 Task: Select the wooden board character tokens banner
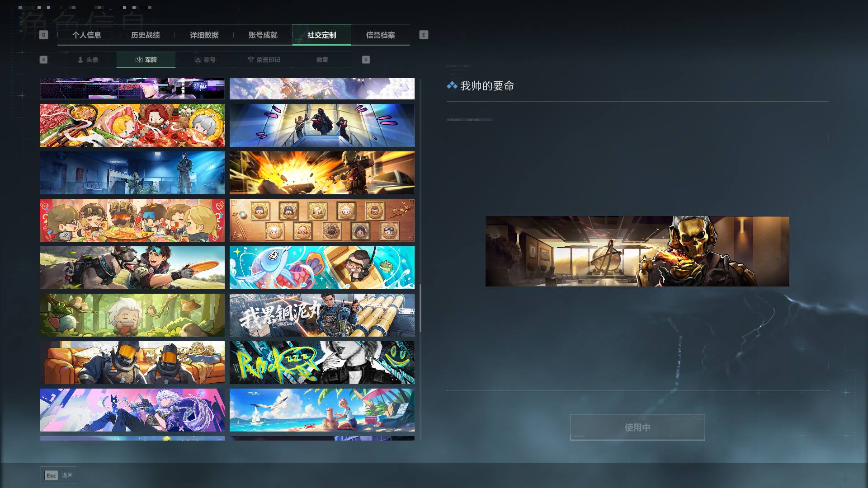pos(322,220)
